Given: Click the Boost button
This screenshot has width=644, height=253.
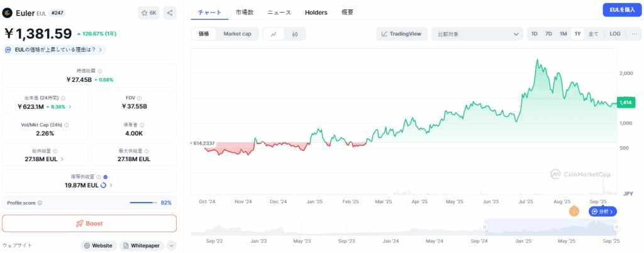Looking at the screenshot, I should 89,223.
